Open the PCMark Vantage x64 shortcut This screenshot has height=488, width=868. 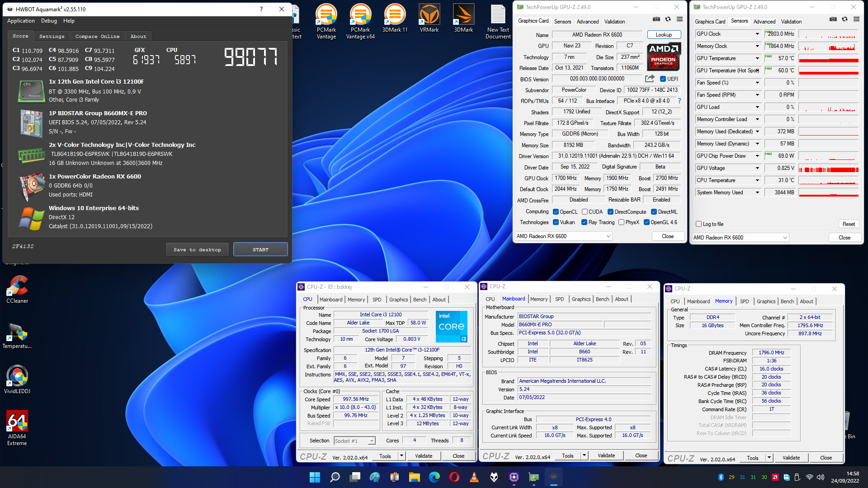(x=360, y=21)
